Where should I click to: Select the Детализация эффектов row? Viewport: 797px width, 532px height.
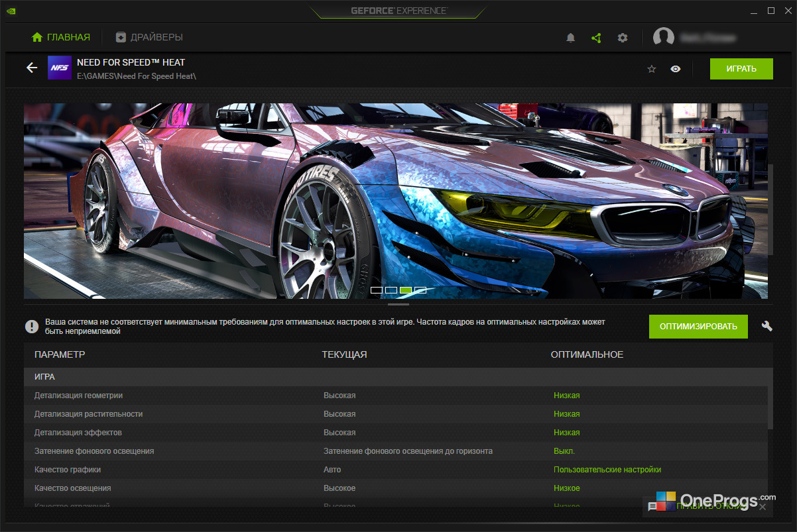pyautogui.click(x=396, y=433)
